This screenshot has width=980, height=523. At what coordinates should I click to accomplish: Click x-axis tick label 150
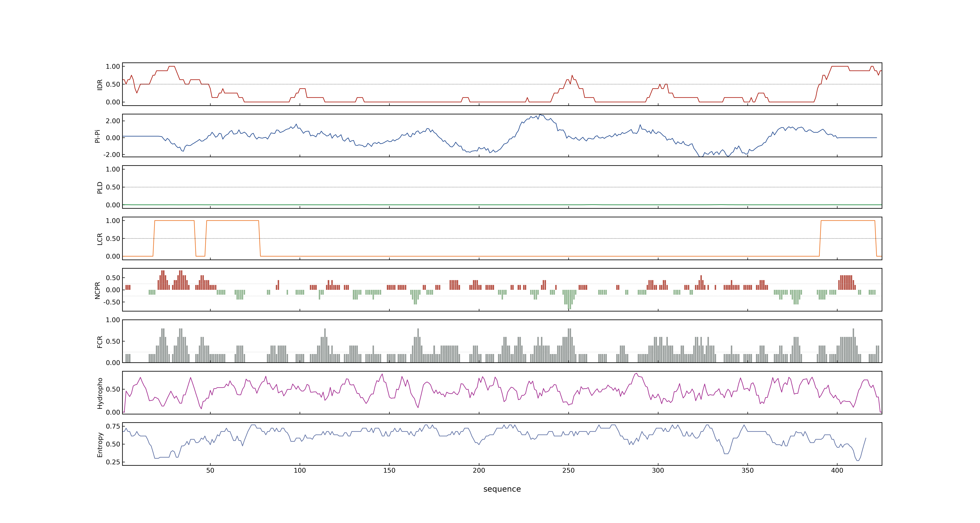coord(389,470)
